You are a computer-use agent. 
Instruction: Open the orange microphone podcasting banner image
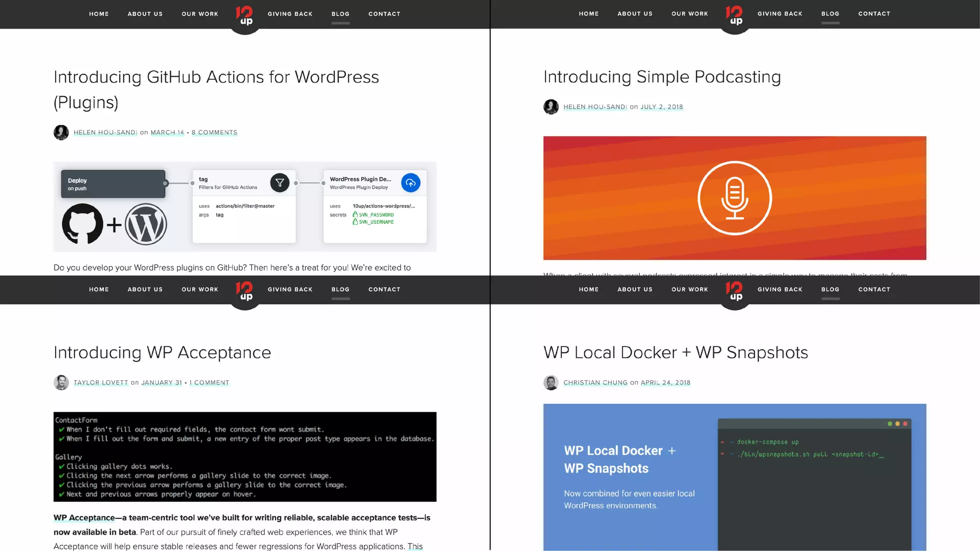pos(735,198)
